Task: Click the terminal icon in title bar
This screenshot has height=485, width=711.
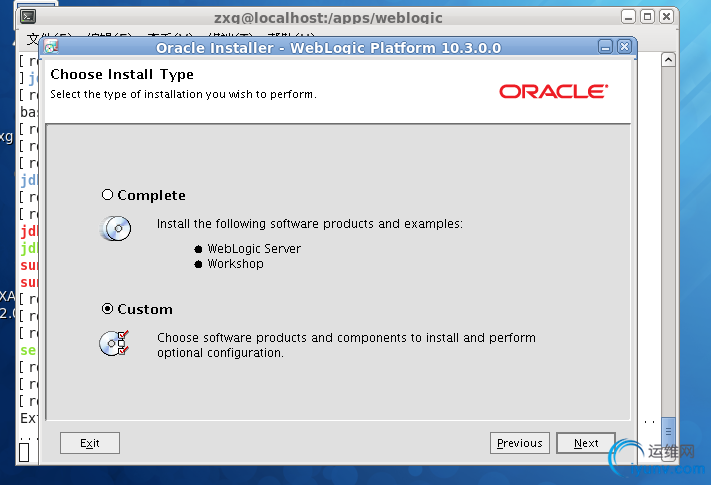Action: (x=29, y=17)
